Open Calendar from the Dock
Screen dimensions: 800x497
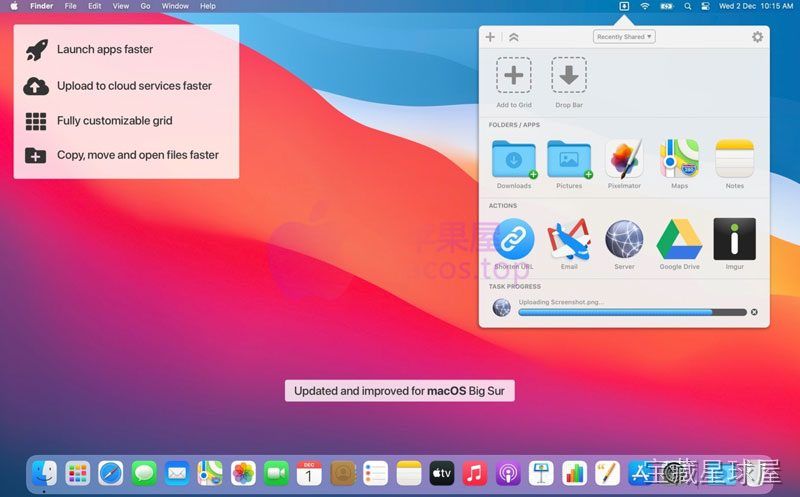(309, 473)
